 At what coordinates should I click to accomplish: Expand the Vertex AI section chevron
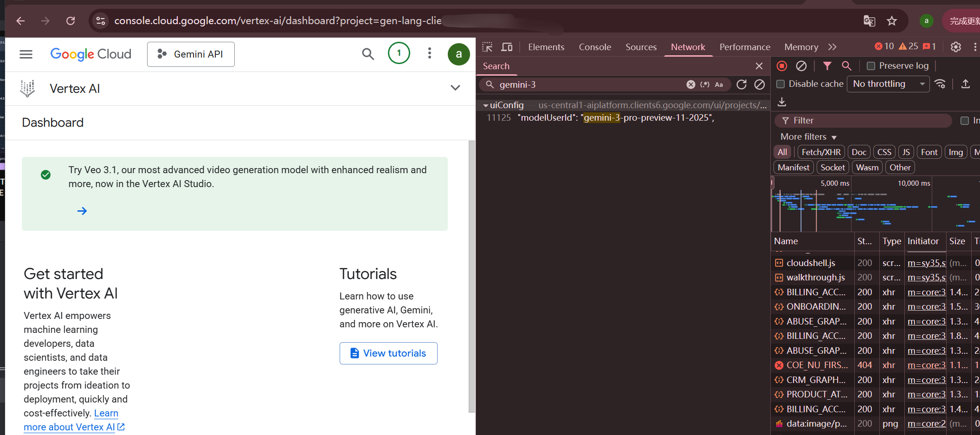pyautogui.click(x=455, y=88)
